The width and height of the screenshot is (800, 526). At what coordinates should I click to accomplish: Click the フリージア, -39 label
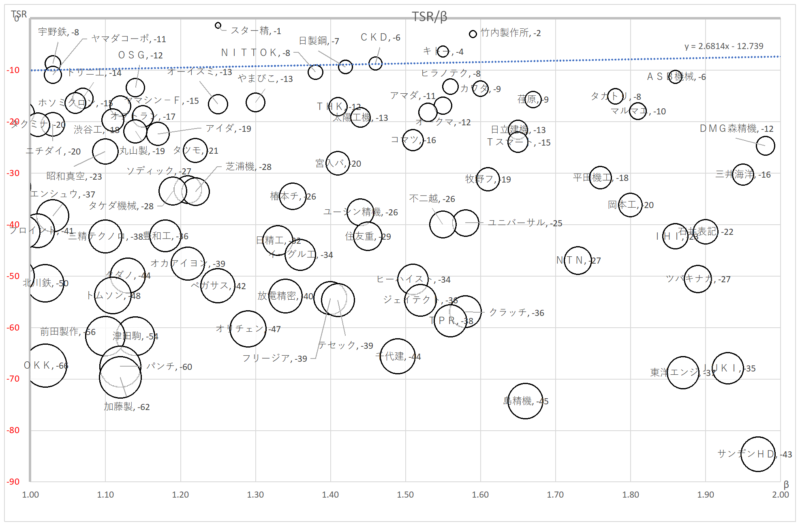pos(274,359)
